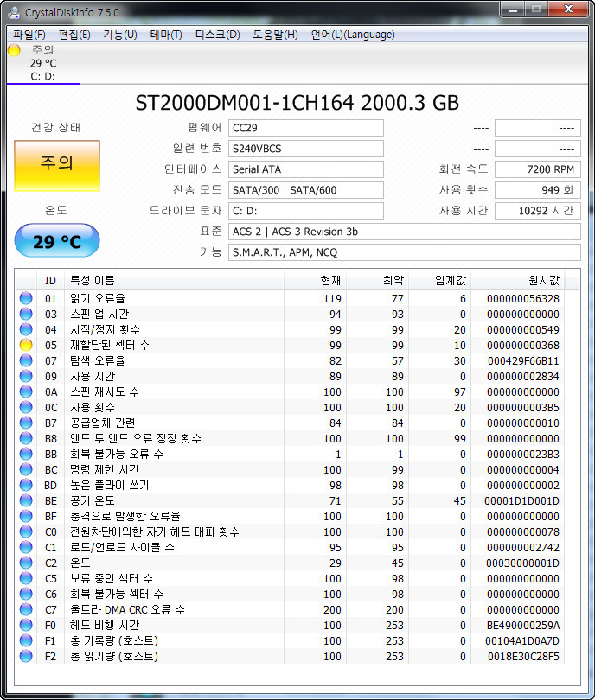Select the 회복 불가능 오류 수 attribute name
The image size is (595, 700).
coord(117,454)
